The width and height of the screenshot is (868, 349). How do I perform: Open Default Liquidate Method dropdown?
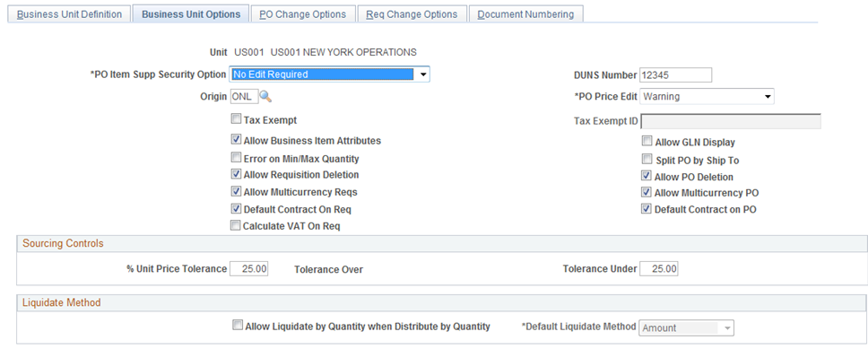687,328
